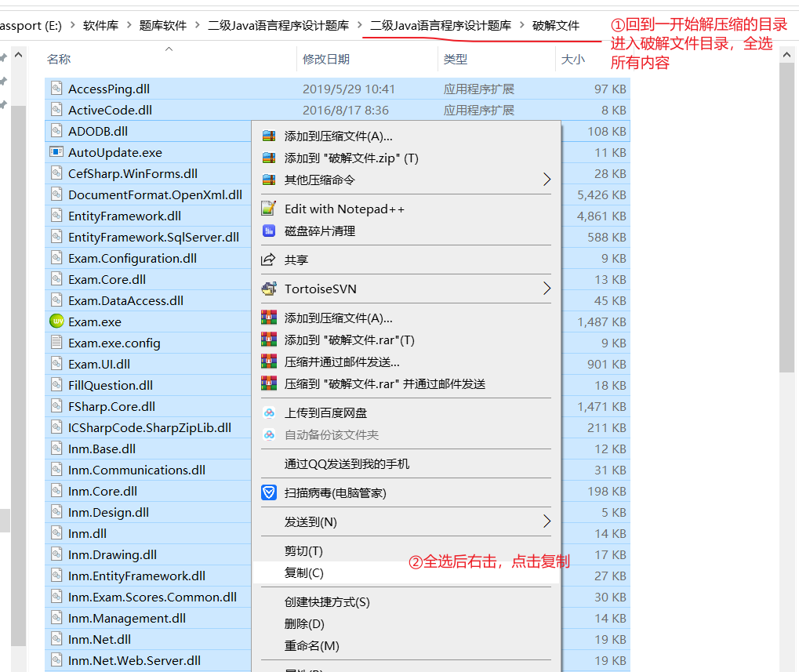Viewport: 799px width, 672px height.
Task: Click WinRAR icon beside 添加到 "破解文件.rar"(T)
Action: click(x=268, y=340)
